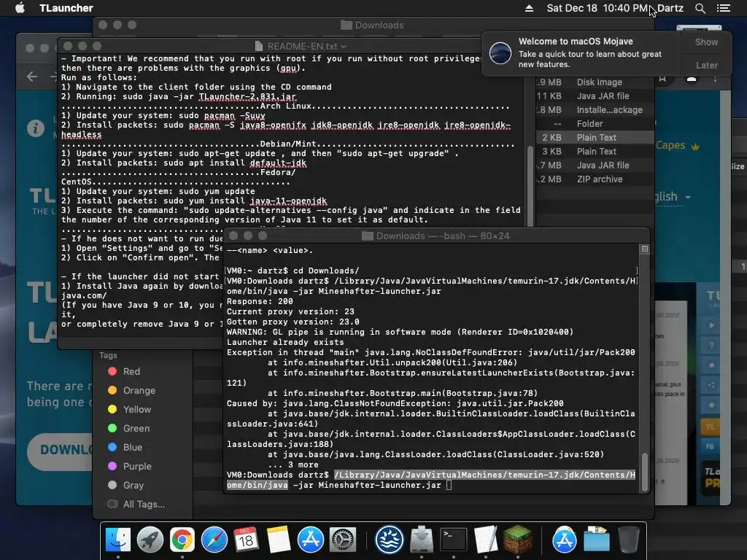Open the Downloads folder stack in Dock

[x=597, y=540]
